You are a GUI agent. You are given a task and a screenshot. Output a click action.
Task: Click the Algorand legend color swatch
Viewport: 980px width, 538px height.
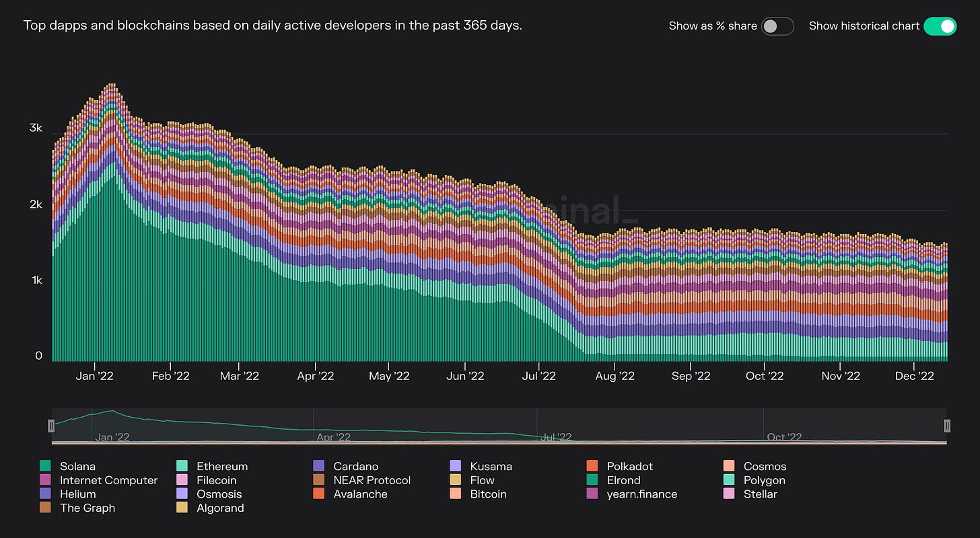[x=182, y=508]
